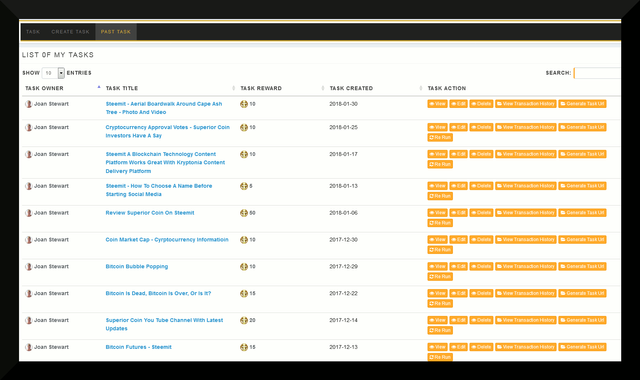Viewport: 640px width, 380px height.
Task: Generate Task Url for Superior Coin You Tube task
Action: click(582, 320)
